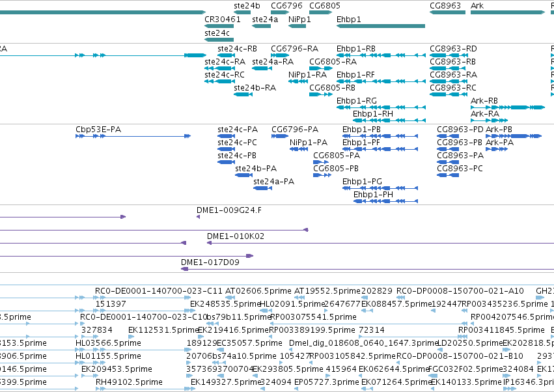Click transcript Ehbp1-RH
Viewport: 554px width, 392px height.
(389, 120)
